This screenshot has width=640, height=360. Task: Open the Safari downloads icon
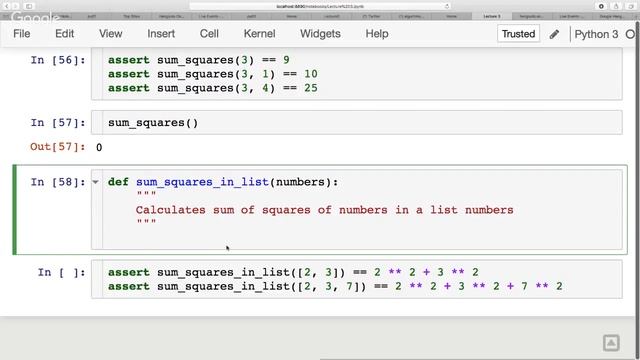click(x=601, y=6)
